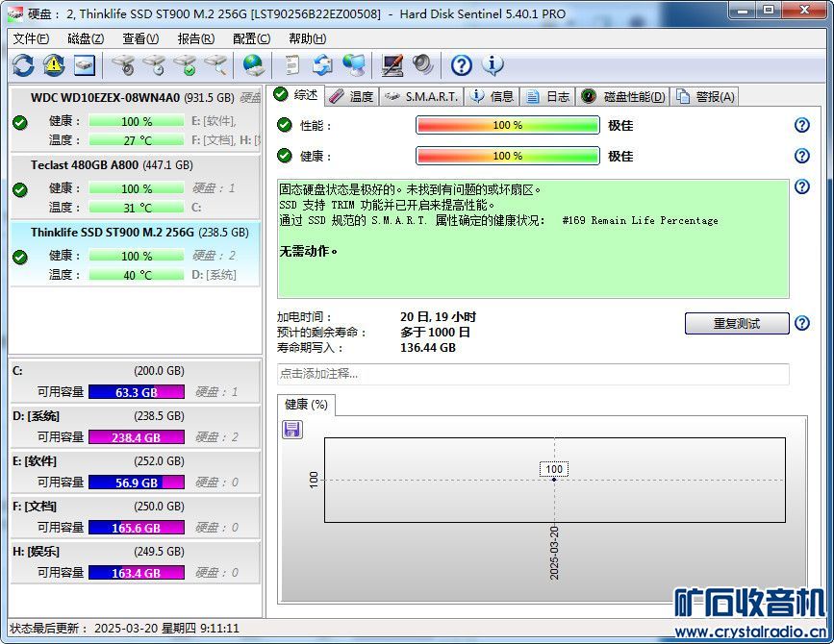Switch to the 信息 tab
Screen dimensions: 834x644
click(493, 97)
